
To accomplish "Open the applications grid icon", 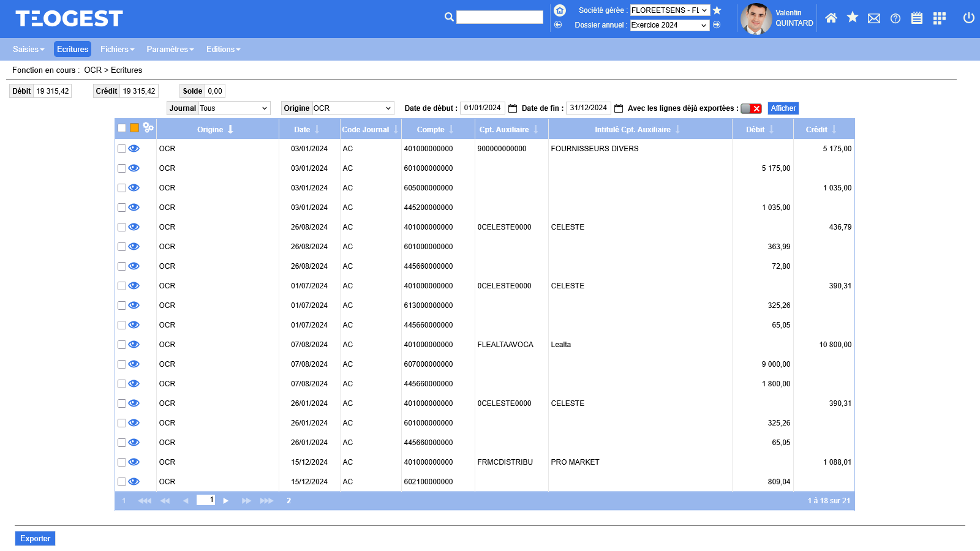I will pyautogui.click(x=939, y=18).
